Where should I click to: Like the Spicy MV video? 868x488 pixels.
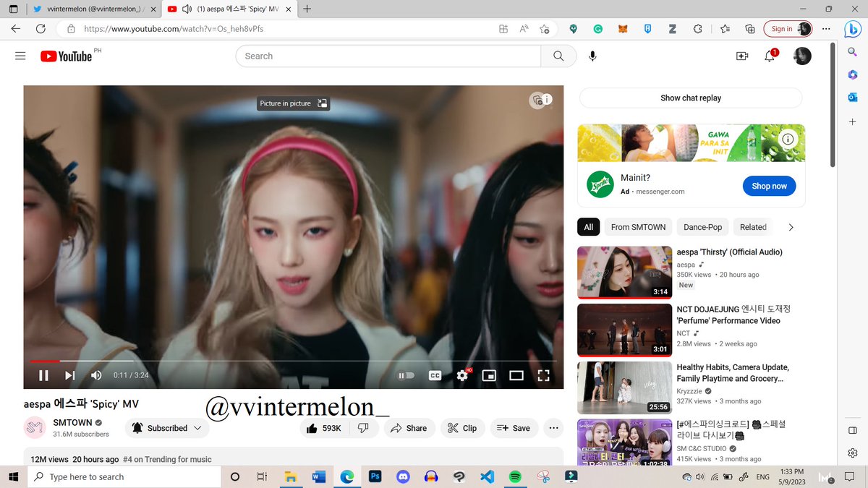click(323, 428)
